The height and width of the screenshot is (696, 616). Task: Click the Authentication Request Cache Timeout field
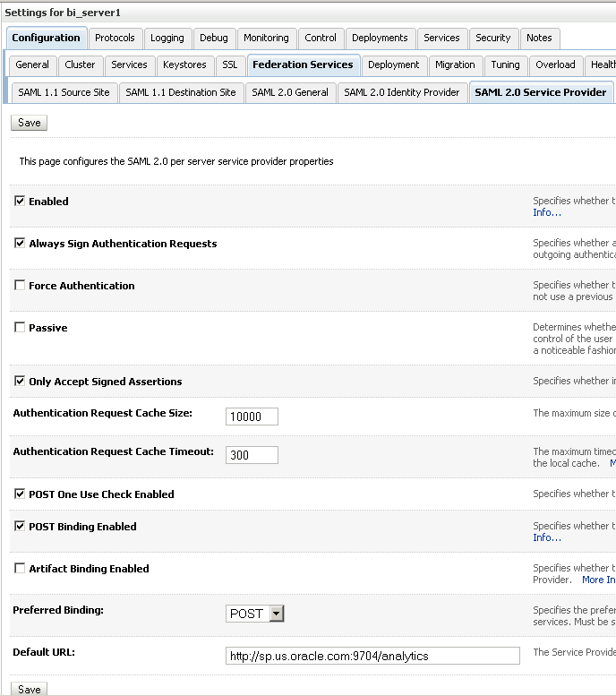point(252,455)
